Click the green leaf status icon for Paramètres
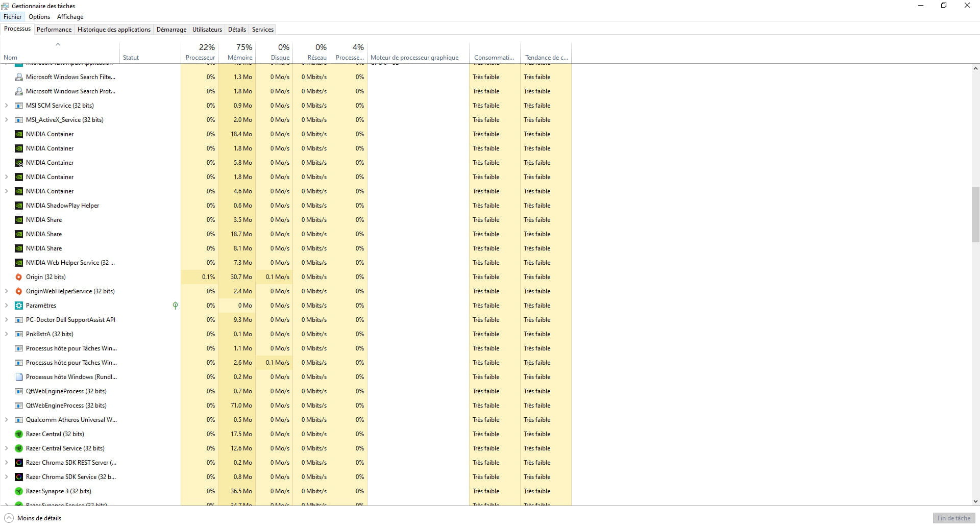 (x=175, y=306)
